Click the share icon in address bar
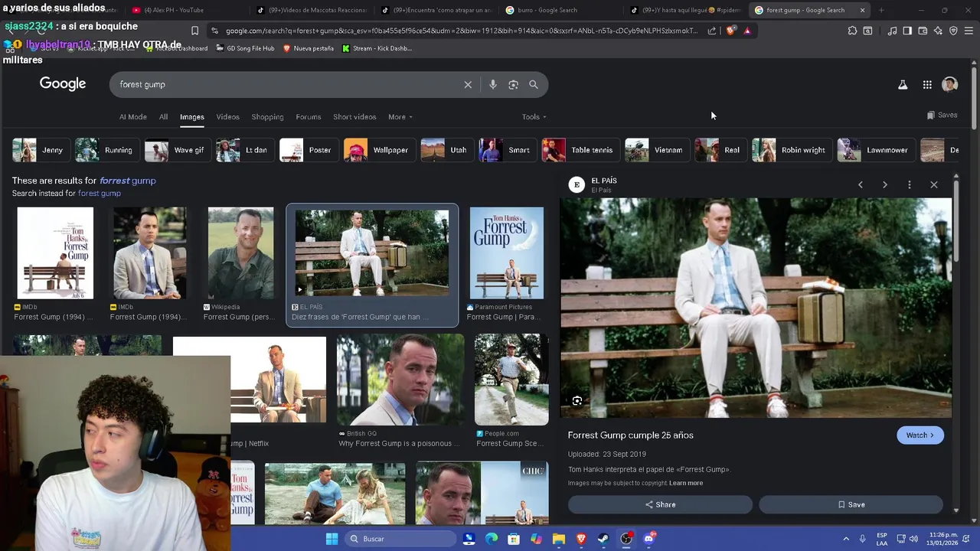 [x=712, y=31]
